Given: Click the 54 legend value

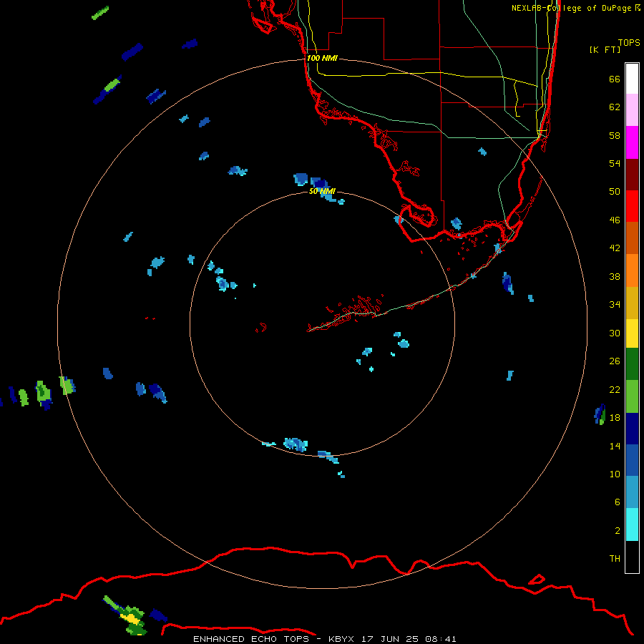Looking at the screenshot, I should click(x=615, y=163).
